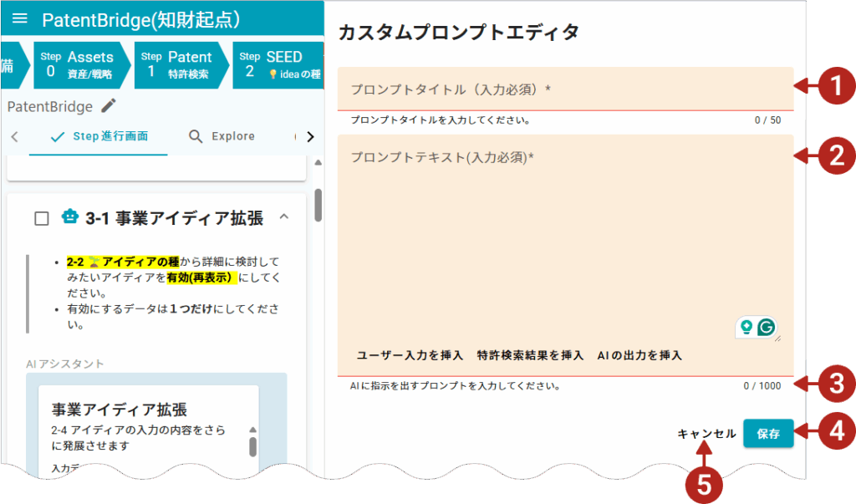This screenshot has height=504, width=856.
Task: Click the Grammarly lightbulb suggestion icon
Action: pos(746,328)
